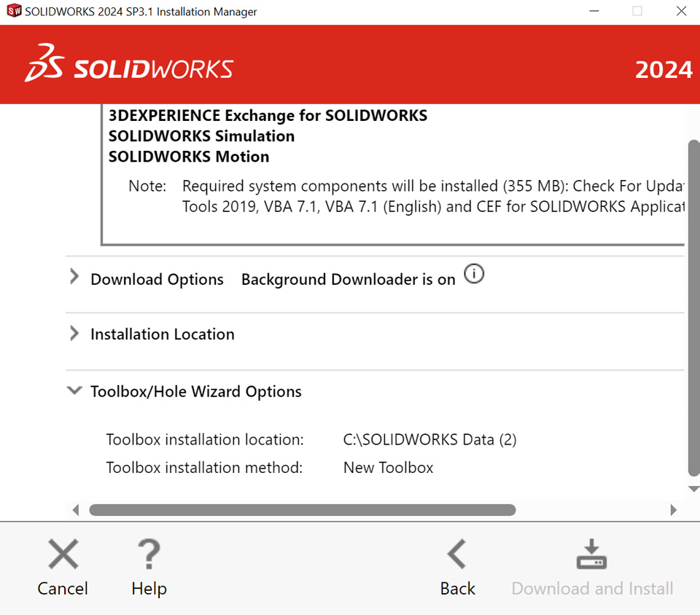Click the horizontal scrollbar thumb
The image size is (700, 615).
pos(302,510)
